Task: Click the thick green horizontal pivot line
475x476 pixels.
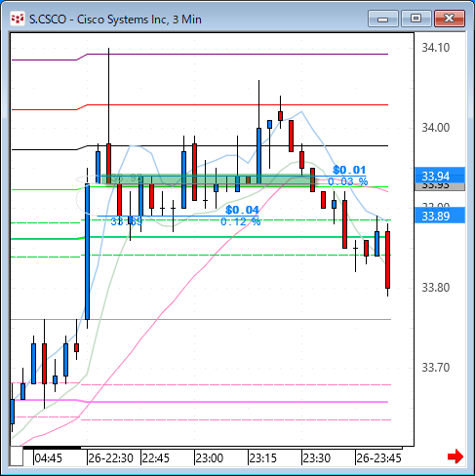Action: click(x=237, y=237)
